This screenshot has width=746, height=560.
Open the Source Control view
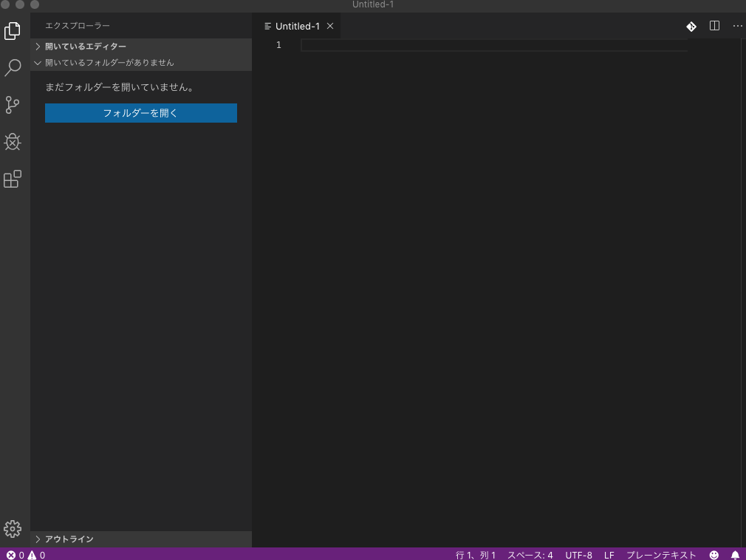[x=13, y=104]
